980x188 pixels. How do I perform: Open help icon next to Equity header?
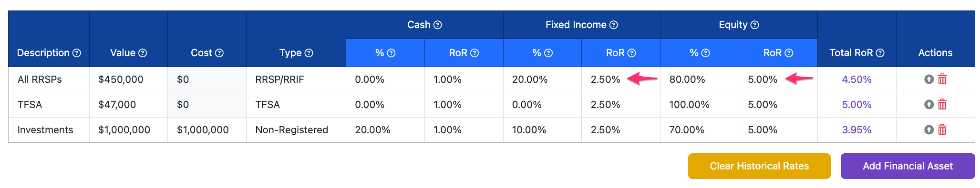tap(754, 25)
